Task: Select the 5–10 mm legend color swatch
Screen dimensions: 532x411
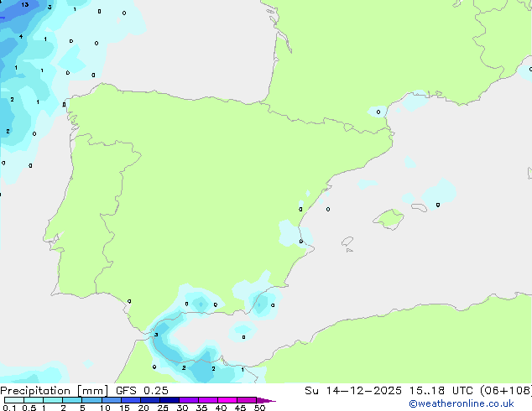Action: 91,400
